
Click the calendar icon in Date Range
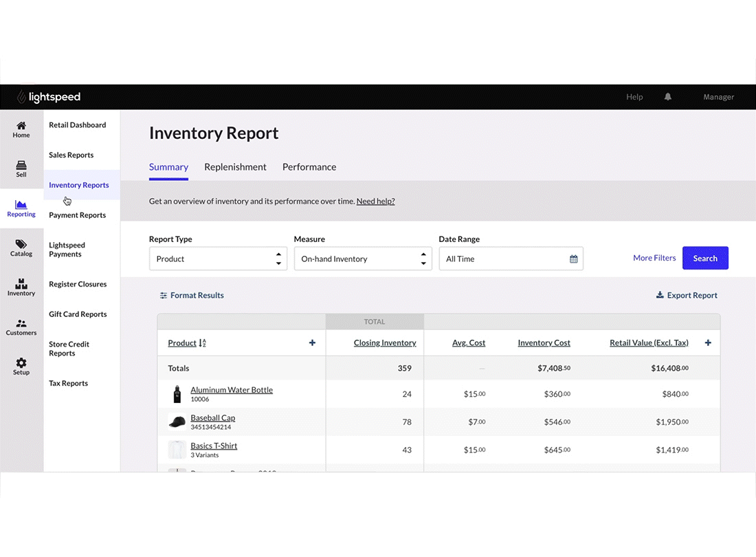573,259
